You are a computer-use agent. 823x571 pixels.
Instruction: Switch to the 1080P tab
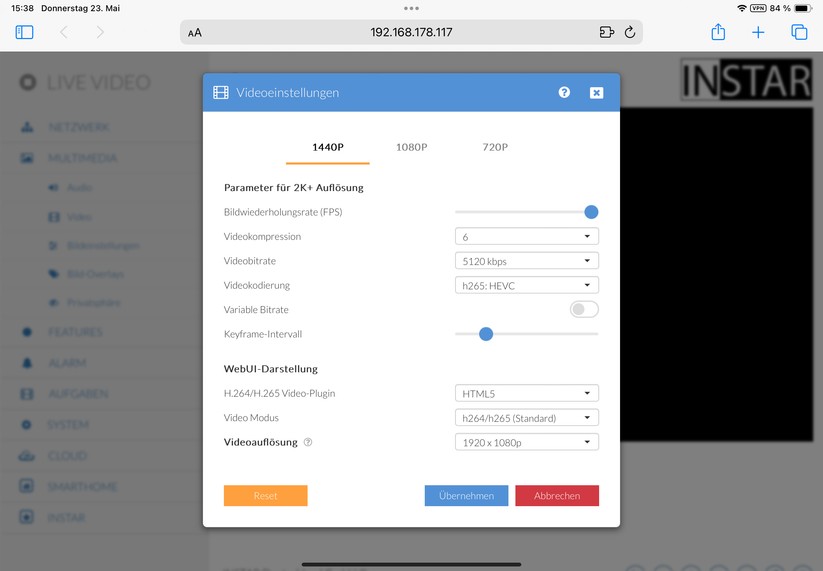(x=412, y=147)
